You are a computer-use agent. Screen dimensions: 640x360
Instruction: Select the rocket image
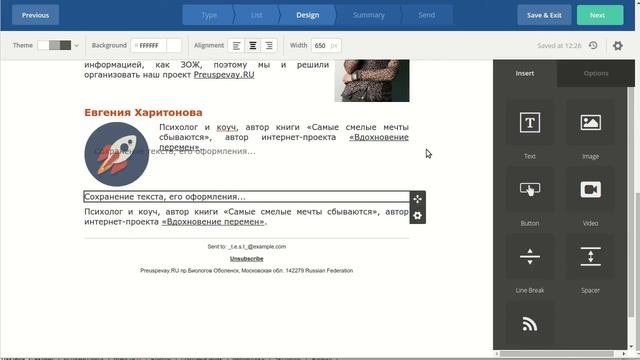(x=117, y=154)
